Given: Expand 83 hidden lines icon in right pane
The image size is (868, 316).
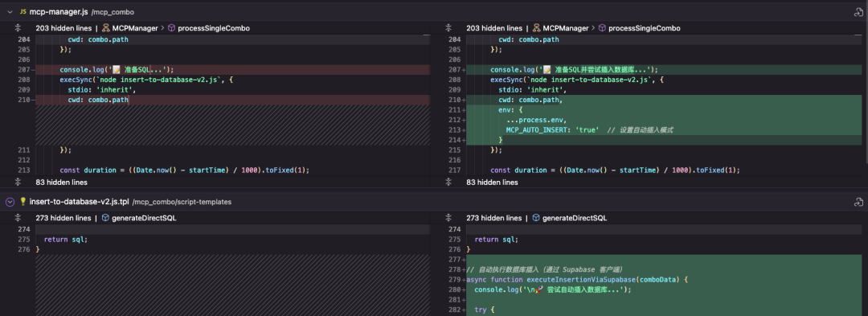Looking at the screenshot, I should (448, 182).
